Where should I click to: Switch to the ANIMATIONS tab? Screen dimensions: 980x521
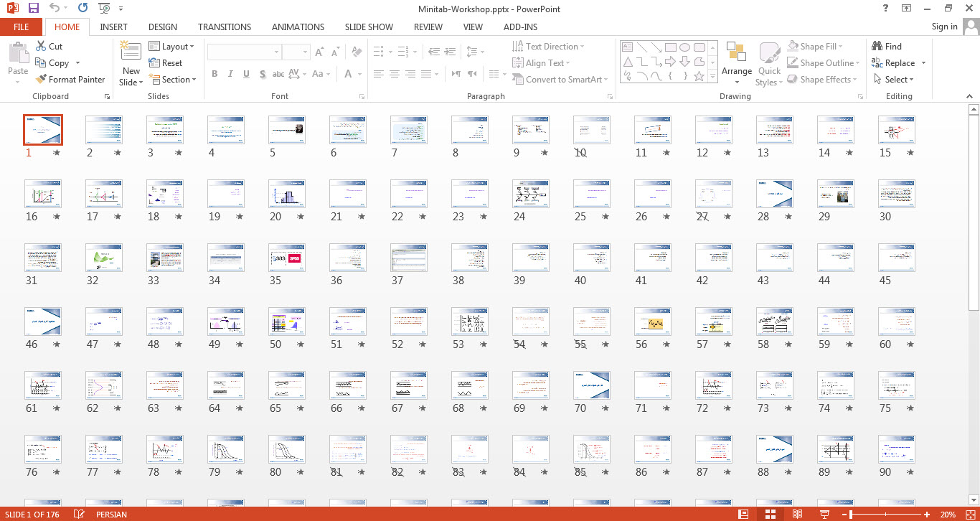tap(298, 27)
